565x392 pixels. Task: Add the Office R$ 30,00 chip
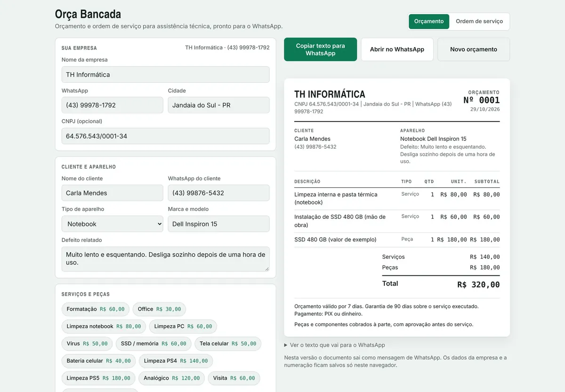(x=159, y=309)
